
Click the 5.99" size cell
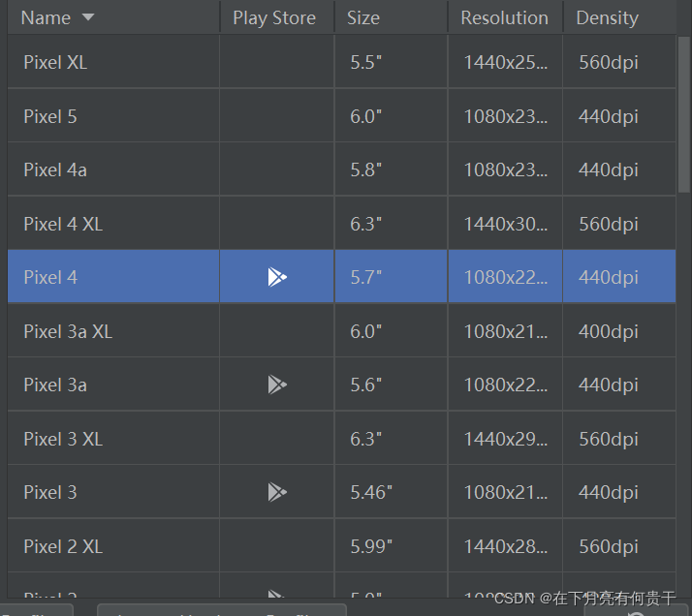tap(391, 546)
